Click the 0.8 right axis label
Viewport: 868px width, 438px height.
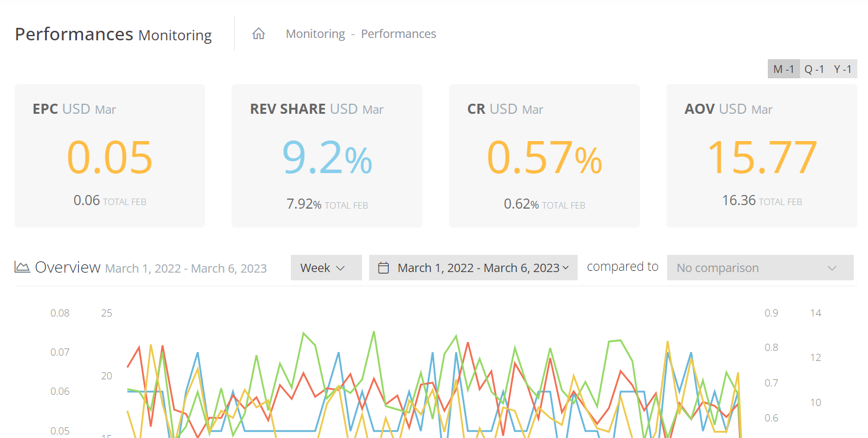(x=771, y=347)
